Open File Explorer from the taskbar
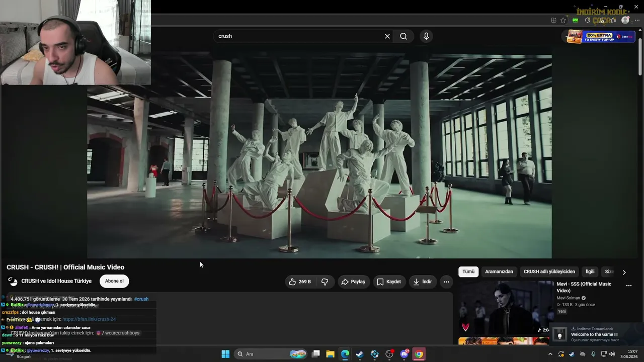644x362 pixels. pos(331,354)
